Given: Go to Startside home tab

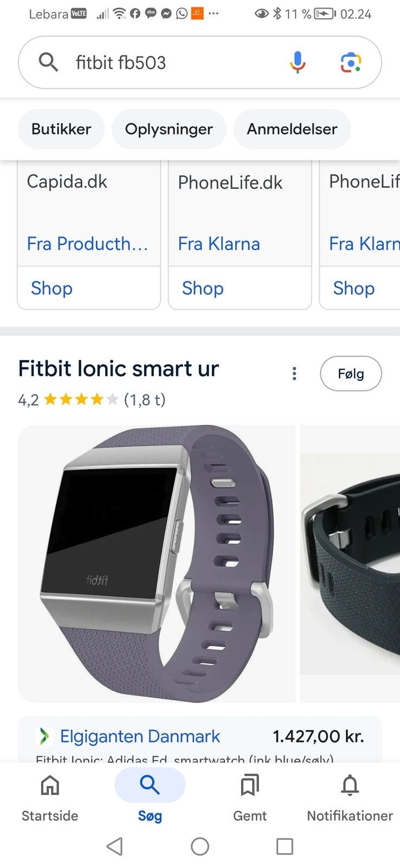Looking at the screenshot, I should 50,798.
